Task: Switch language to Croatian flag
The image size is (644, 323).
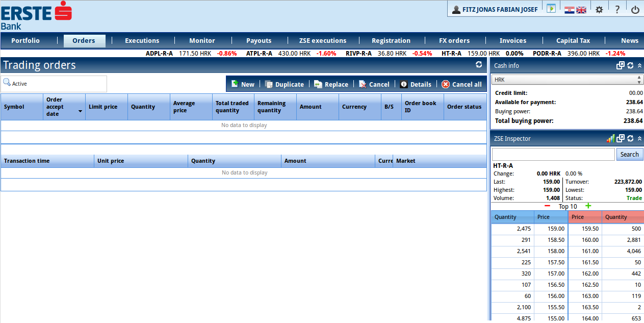Action: 570,10
